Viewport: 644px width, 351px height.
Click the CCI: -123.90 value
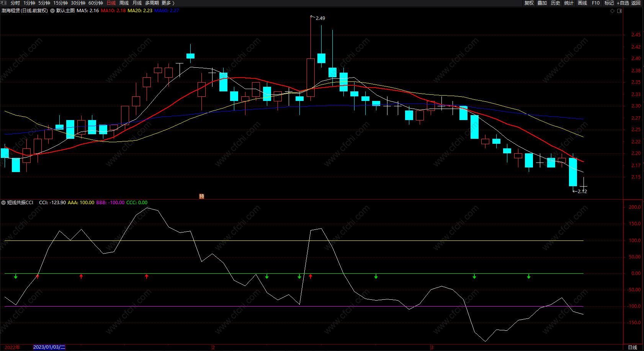pos(52,203)
